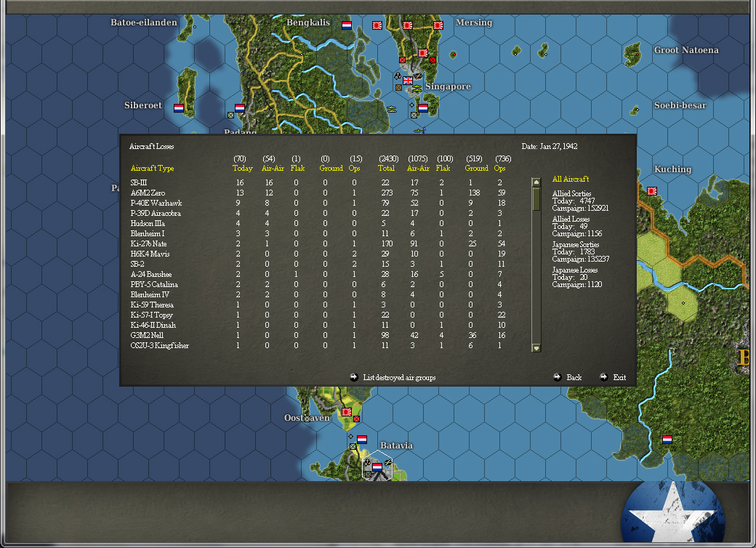Screen dimensions: 756x548
Task: Click the port icon in the Batavia hex
Action: click(367, 463)
